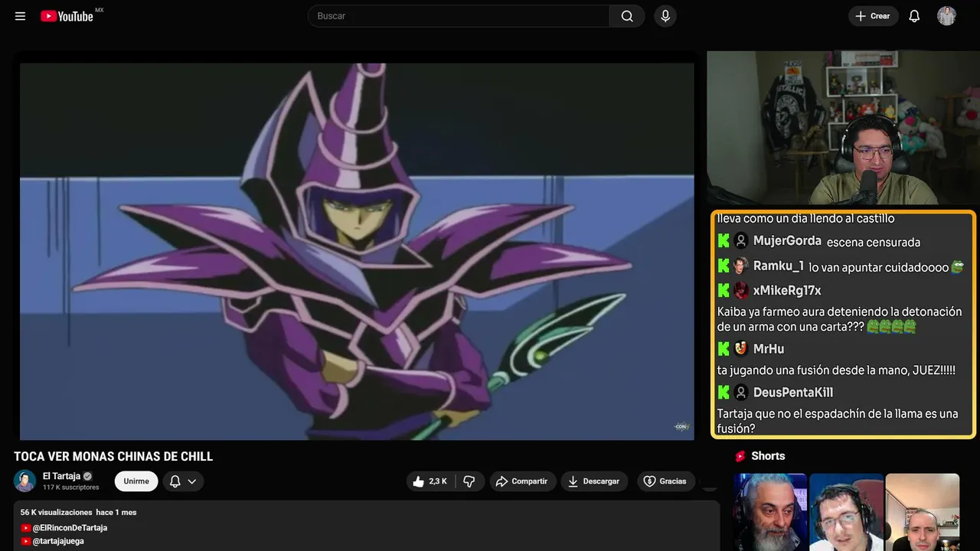
Task: Expand notification options chevron
Action: 192,481
